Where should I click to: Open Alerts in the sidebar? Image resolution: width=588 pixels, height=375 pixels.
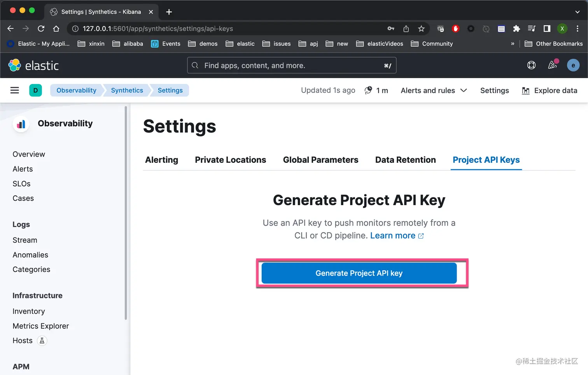[23, 169]
